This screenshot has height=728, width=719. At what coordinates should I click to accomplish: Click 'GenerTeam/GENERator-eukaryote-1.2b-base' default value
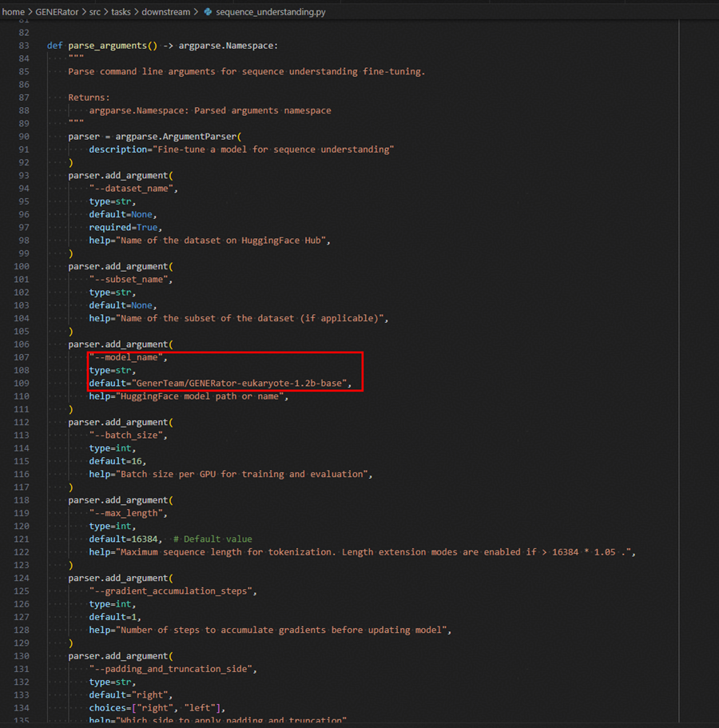pos(239,384)
